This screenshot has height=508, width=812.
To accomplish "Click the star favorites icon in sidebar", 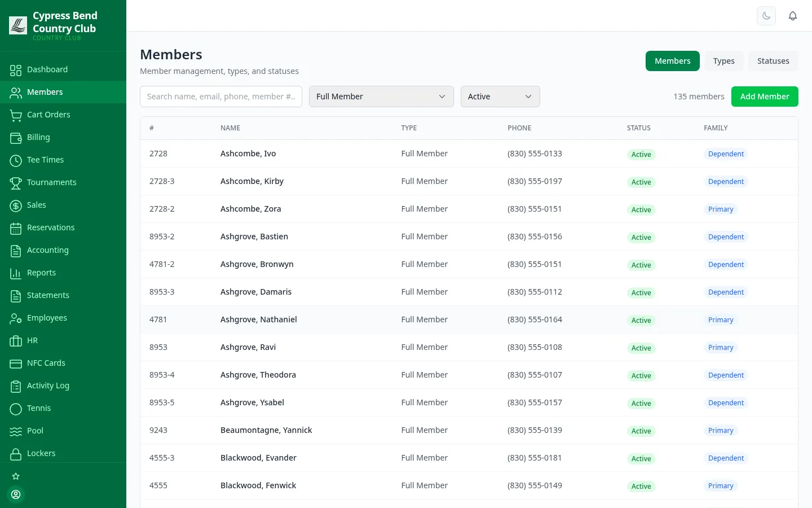I will (x=16, y=476).
